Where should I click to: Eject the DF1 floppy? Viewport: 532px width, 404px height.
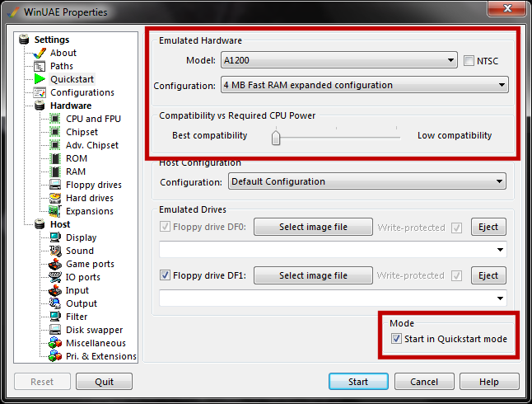coord(488,275)
